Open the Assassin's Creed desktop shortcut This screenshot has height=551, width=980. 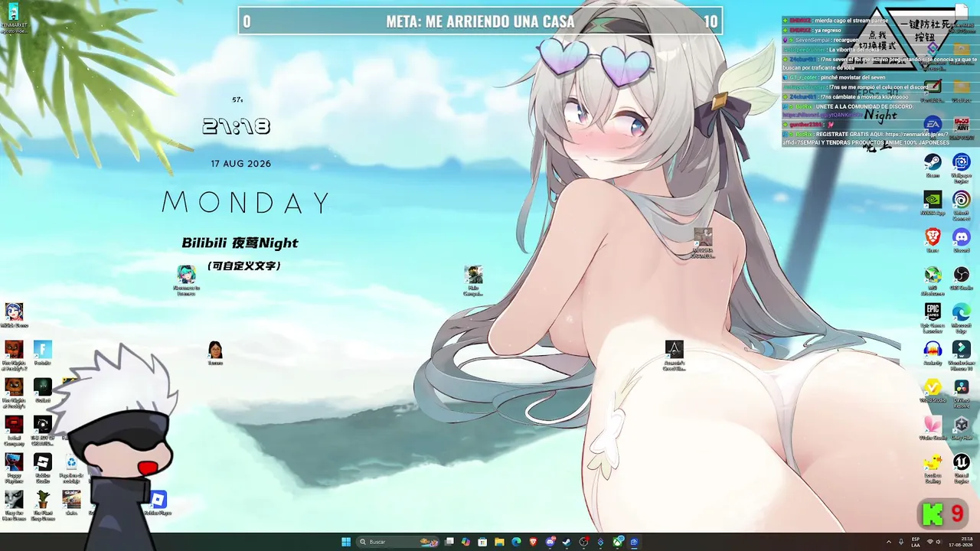point(674,356)
